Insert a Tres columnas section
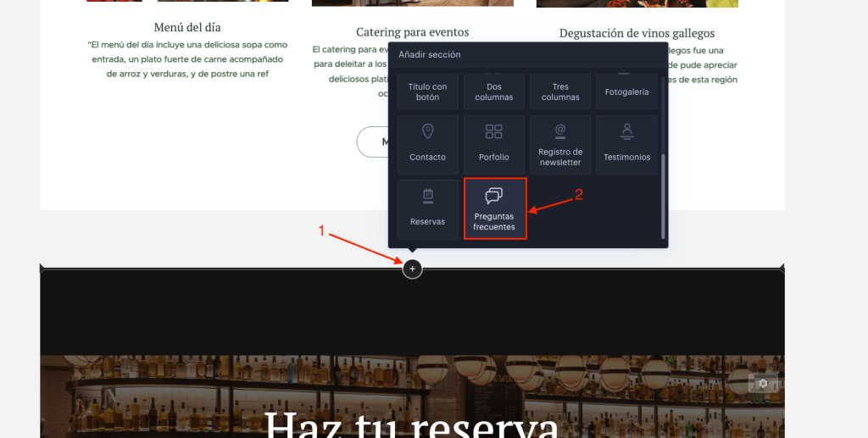Viewport: 868px width, 438px height. (560, 91)
